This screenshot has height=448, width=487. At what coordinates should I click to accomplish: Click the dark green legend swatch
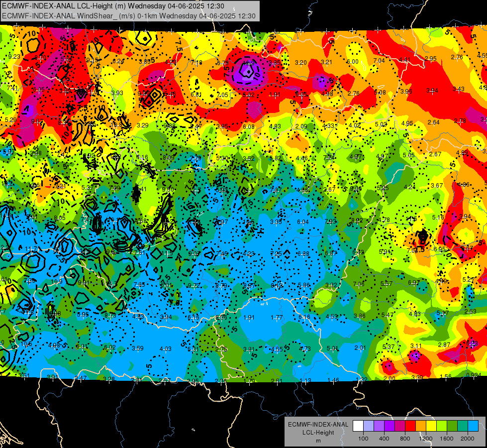point(452,426)
